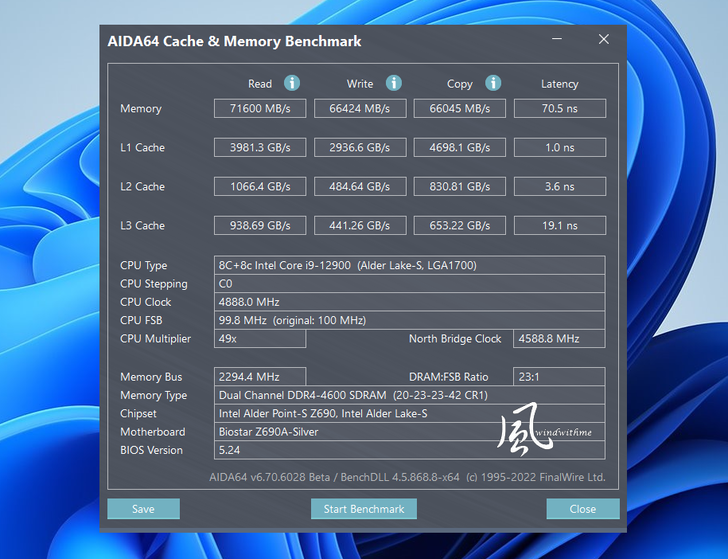Click the Chipset label

pos(138,414)
